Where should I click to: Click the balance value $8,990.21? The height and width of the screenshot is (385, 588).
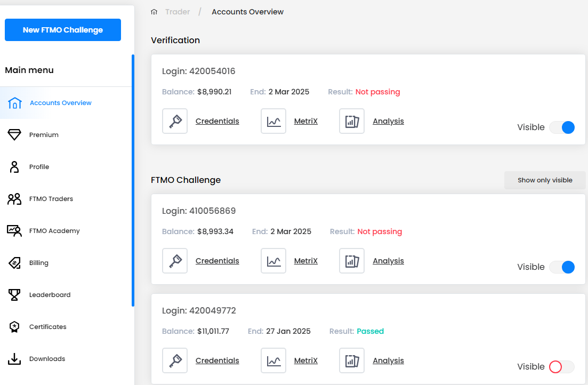214,92
